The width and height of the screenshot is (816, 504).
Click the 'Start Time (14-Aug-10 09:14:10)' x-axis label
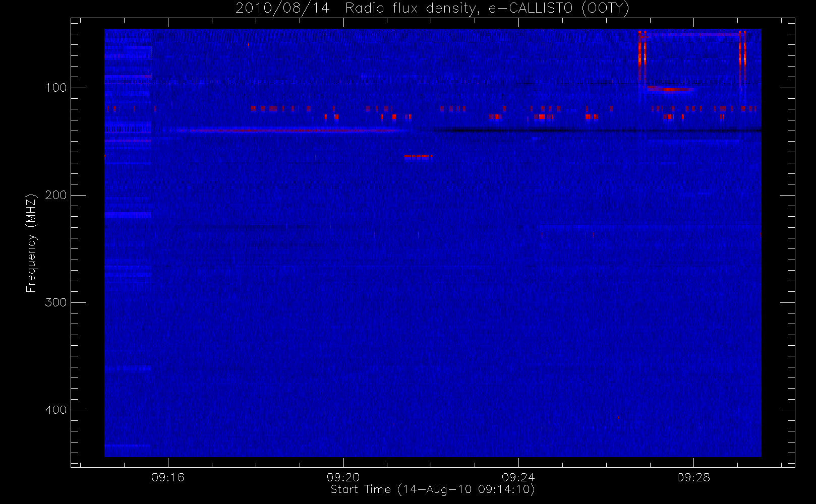point(432,489)
